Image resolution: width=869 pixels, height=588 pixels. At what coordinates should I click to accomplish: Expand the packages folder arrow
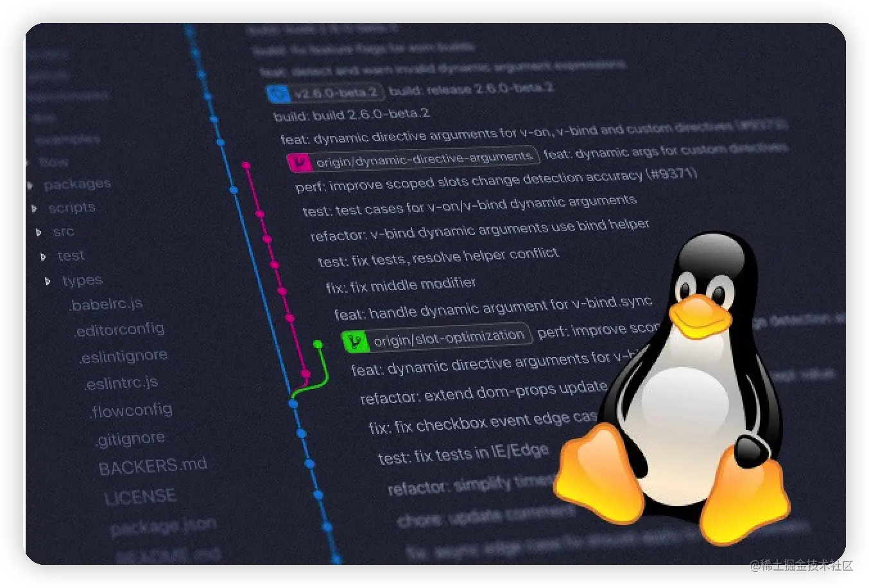coord(30,186)
